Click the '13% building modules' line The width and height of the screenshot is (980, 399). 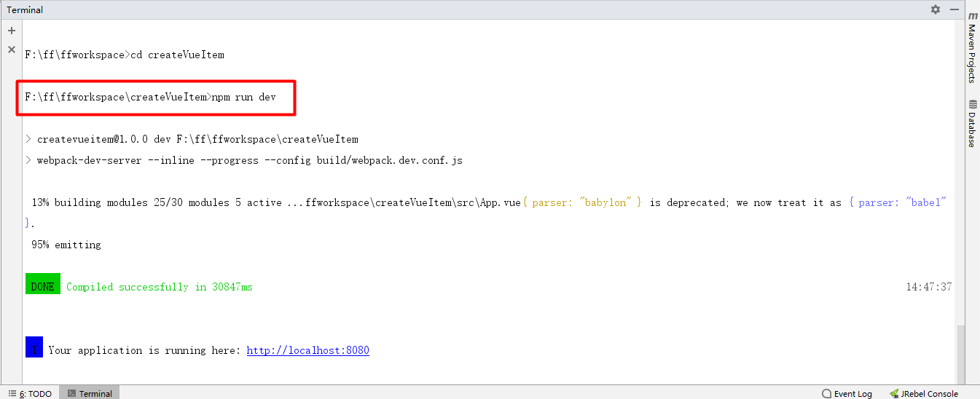489,202
